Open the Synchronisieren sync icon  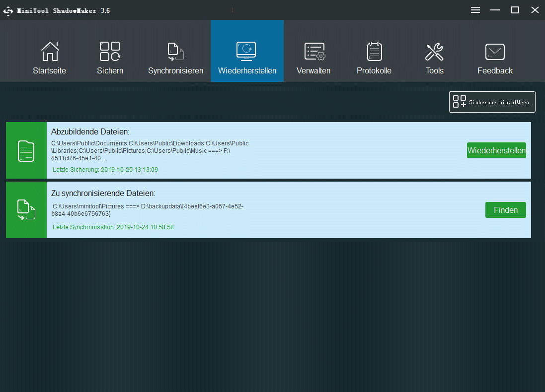coord(175,52)
